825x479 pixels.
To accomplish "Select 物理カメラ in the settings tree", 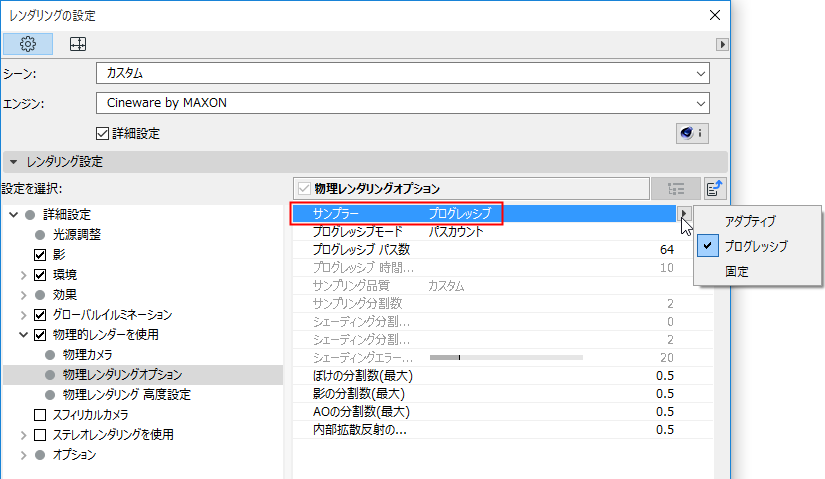I will 87,355.
